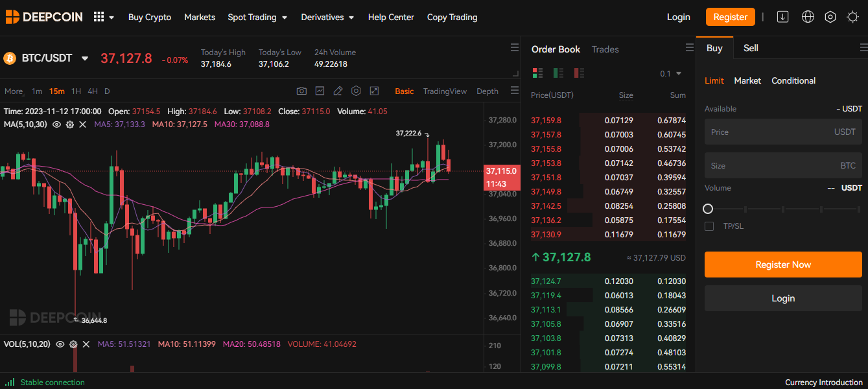Screen dimensions: 868x389
Task: Switch chart to TradingView mode
Action: [x=445, y=91]
